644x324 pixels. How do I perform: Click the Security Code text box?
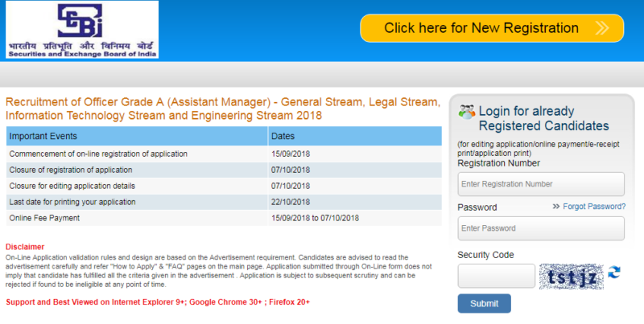point(496,276)
